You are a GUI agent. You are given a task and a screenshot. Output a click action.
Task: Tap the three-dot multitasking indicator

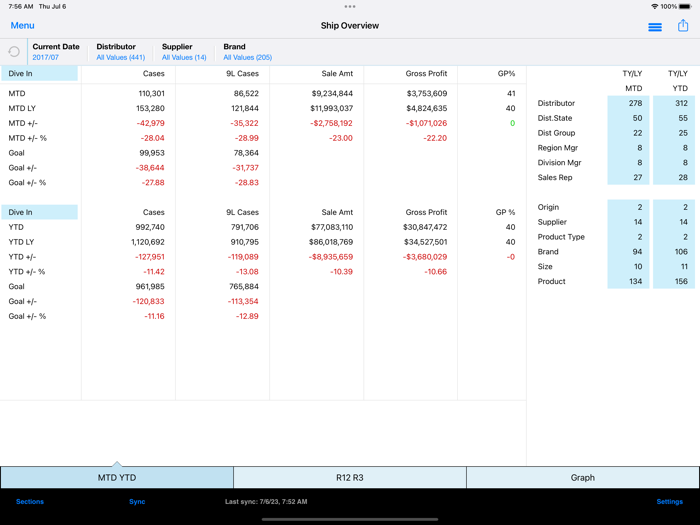pyautogui.click(x=350, y=7)
